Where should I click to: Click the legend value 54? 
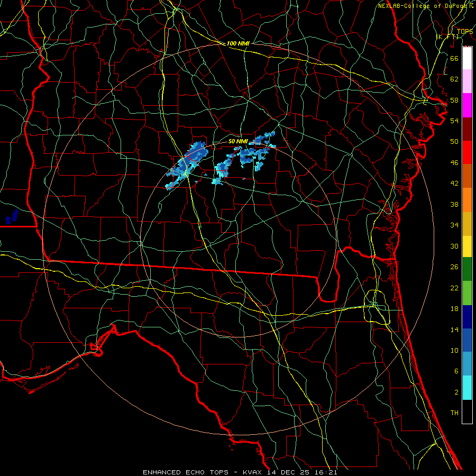pyautogui.click(x=454, y=121)
